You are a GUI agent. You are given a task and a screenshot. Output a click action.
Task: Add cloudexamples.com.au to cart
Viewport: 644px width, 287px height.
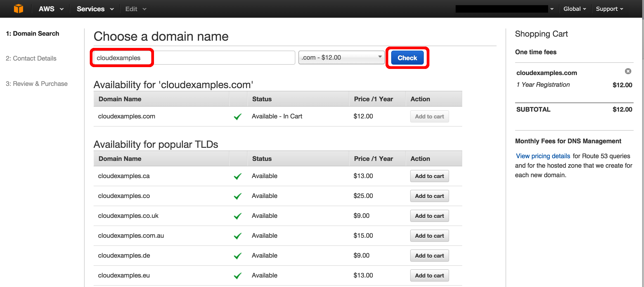[x=429, y=235]
